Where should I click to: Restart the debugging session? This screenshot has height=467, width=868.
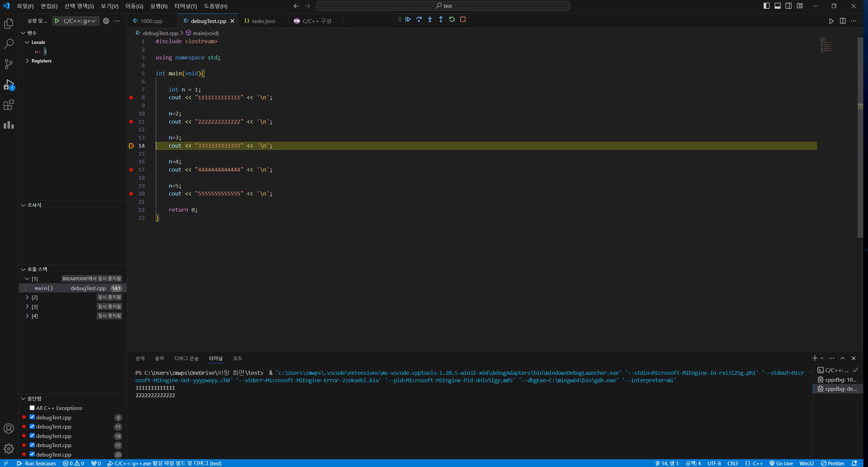[x=452, y=20]
